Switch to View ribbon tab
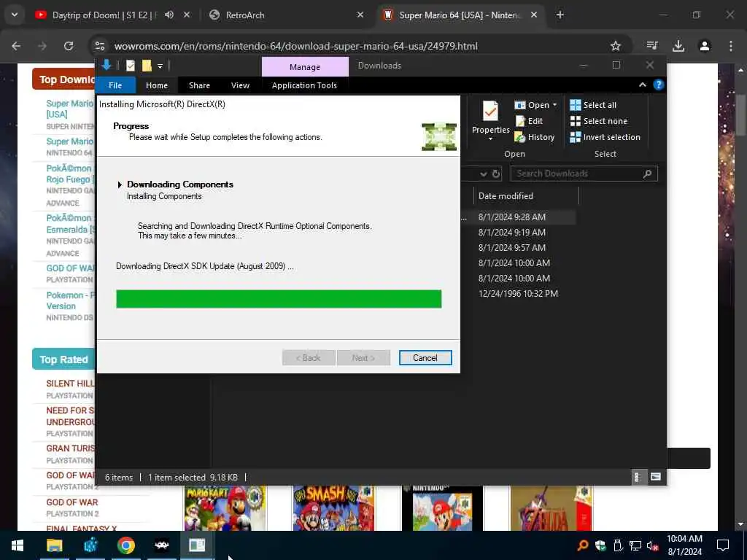 coord(240,85)
